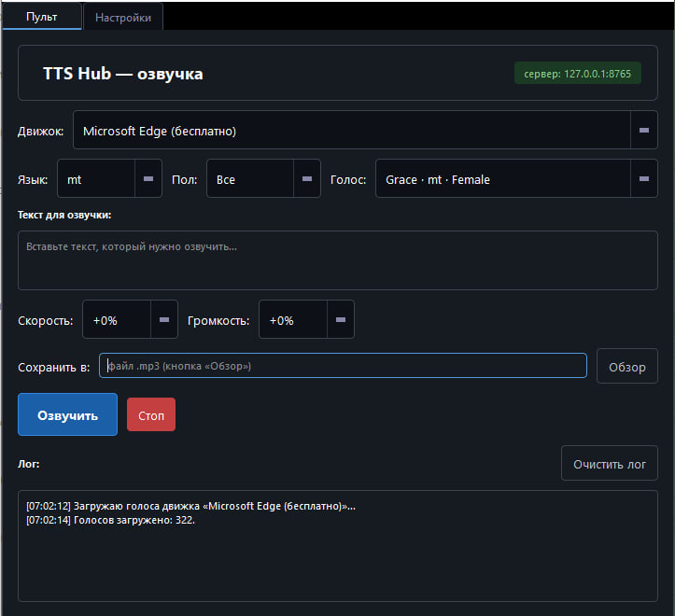Screen dimensions: 675x616
Task: Expand the Язык language dropdown
Action: click(x=109, y=178)
